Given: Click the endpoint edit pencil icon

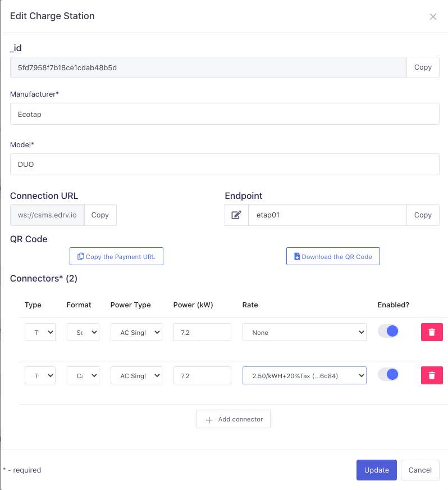Looking at the screenshot, I should pos(236,215).
